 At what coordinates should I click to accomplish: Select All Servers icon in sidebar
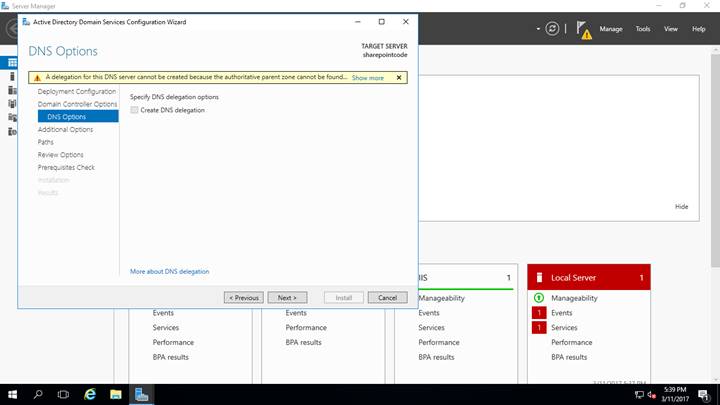click(12, 90)
